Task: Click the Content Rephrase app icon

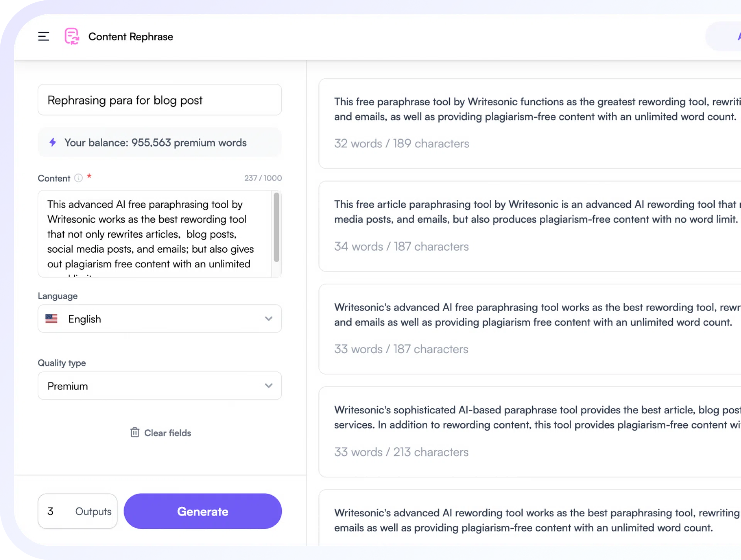Action: [x=71, y=36]
